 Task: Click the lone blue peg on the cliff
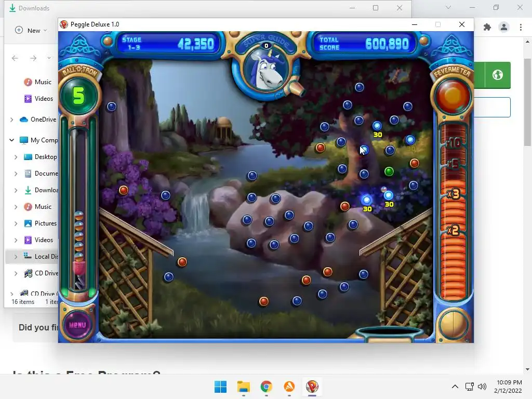point(112,107)
